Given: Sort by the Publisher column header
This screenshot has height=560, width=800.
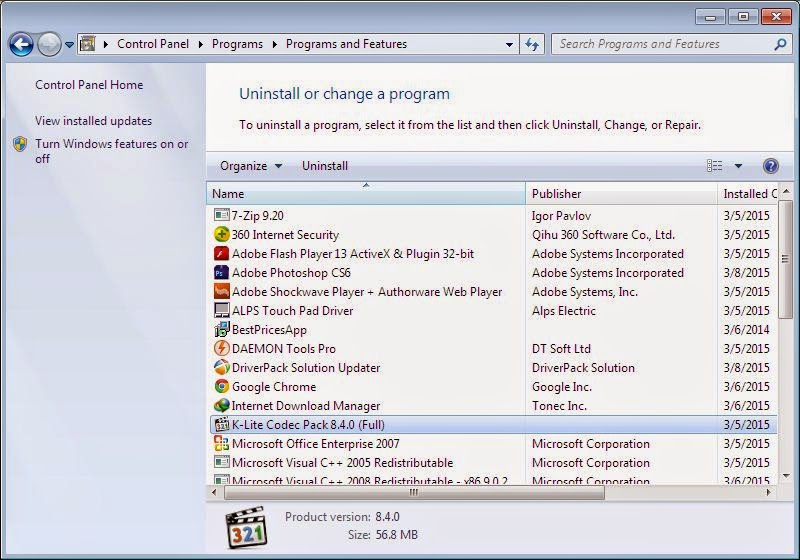Looking at the screenshot, I should pyautogui.click(x=621, y=194).
